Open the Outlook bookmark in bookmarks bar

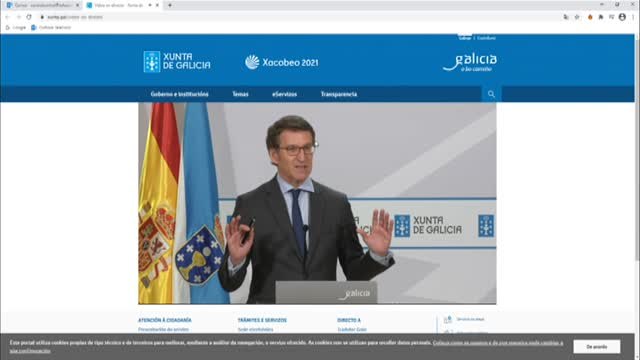click(51, 27)
